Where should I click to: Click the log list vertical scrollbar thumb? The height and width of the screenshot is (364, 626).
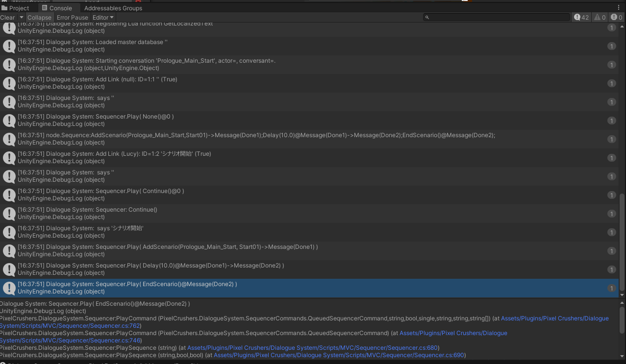[x=622, y=242]
